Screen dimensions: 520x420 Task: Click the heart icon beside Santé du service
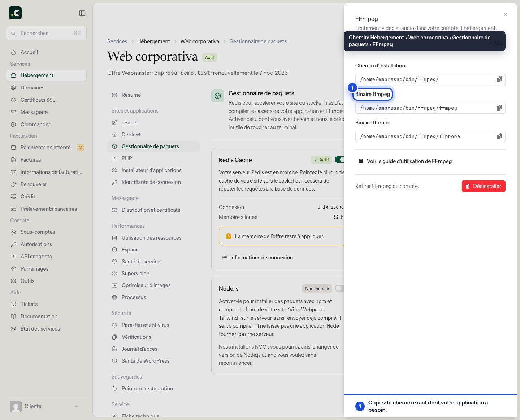click(x=114, y=262)
